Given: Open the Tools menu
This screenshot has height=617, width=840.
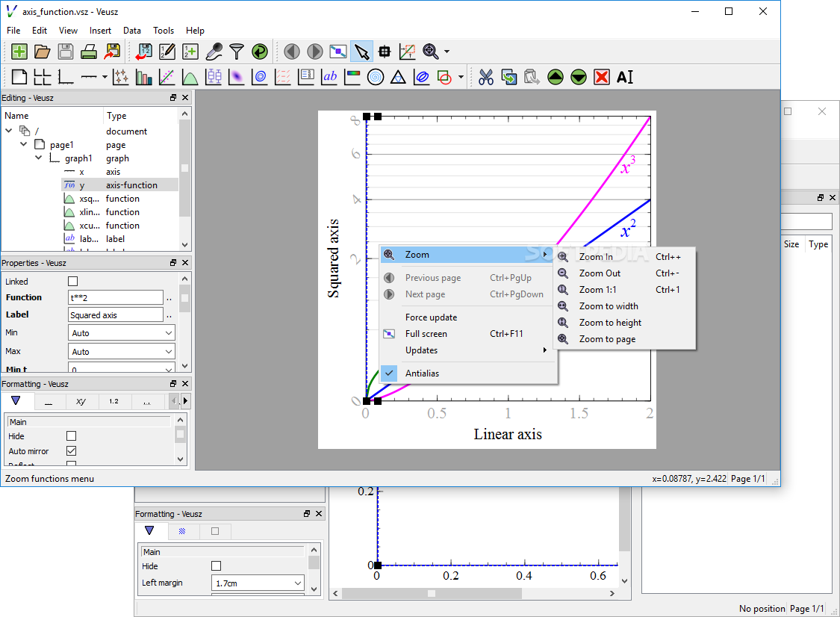Looking at the screenshot, I should point(164,31).
